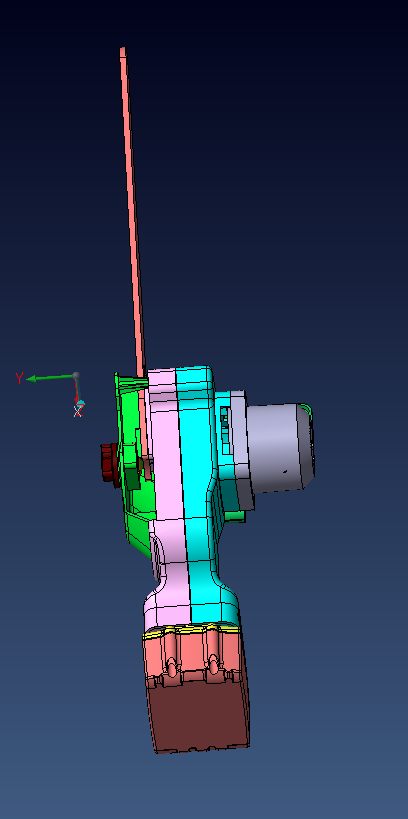This screenshot has width=408, height=819.
Task: Click the gray origin sphere of the triad
Action: tap(76, 375)
